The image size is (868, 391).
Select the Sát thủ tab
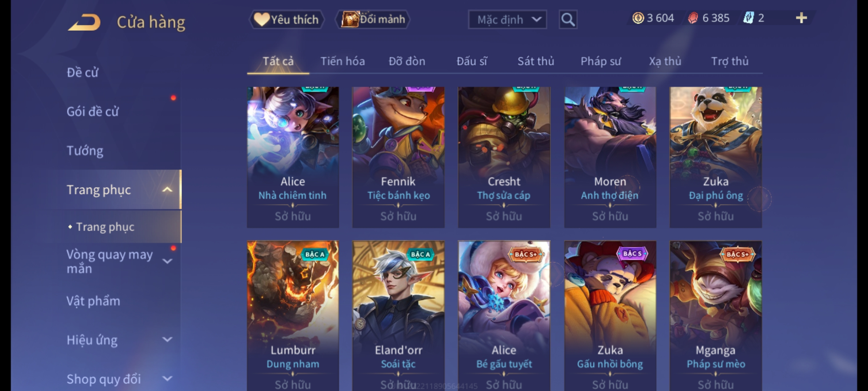(x=536, y=61)
